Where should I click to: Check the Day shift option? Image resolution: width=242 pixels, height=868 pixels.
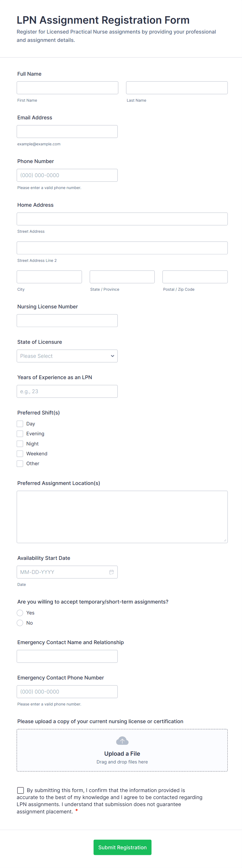pos(20,424)
